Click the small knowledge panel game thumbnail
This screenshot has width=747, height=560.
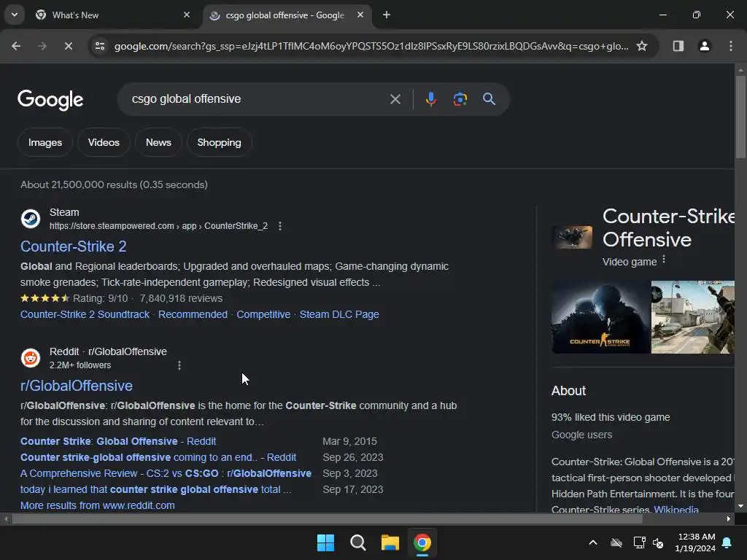pyautogui.click(x=572, y=237)
